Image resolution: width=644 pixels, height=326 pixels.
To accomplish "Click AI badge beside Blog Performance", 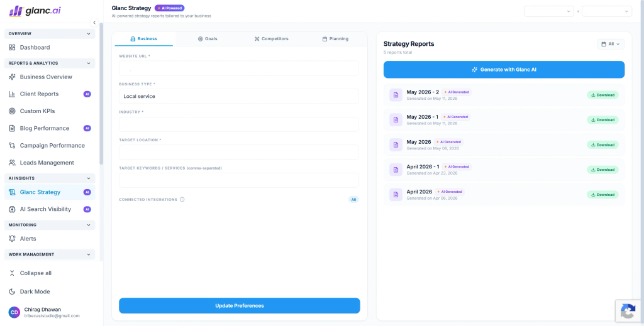I will [x=87, y=128].
